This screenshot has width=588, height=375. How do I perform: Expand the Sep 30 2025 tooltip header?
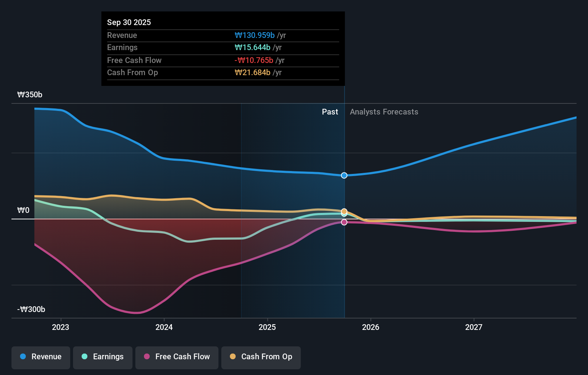pyautogui.click(x=129, y=22)
